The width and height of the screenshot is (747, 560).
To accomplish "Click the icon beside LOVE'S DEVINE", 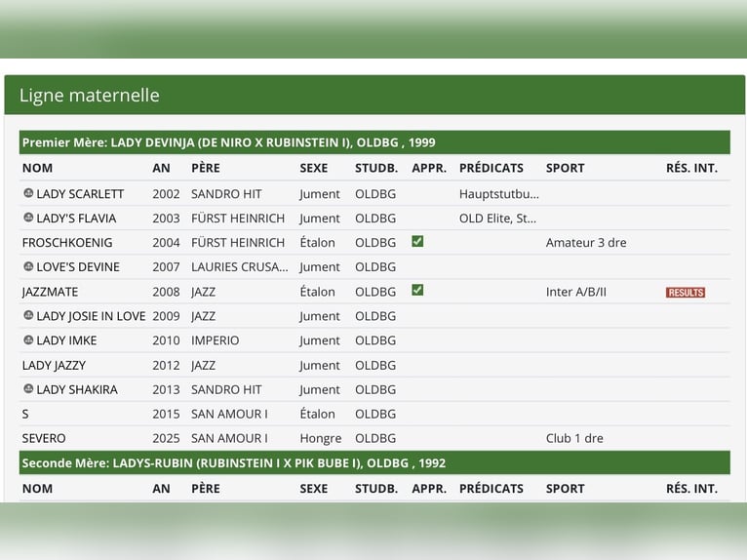I will 28,266.
